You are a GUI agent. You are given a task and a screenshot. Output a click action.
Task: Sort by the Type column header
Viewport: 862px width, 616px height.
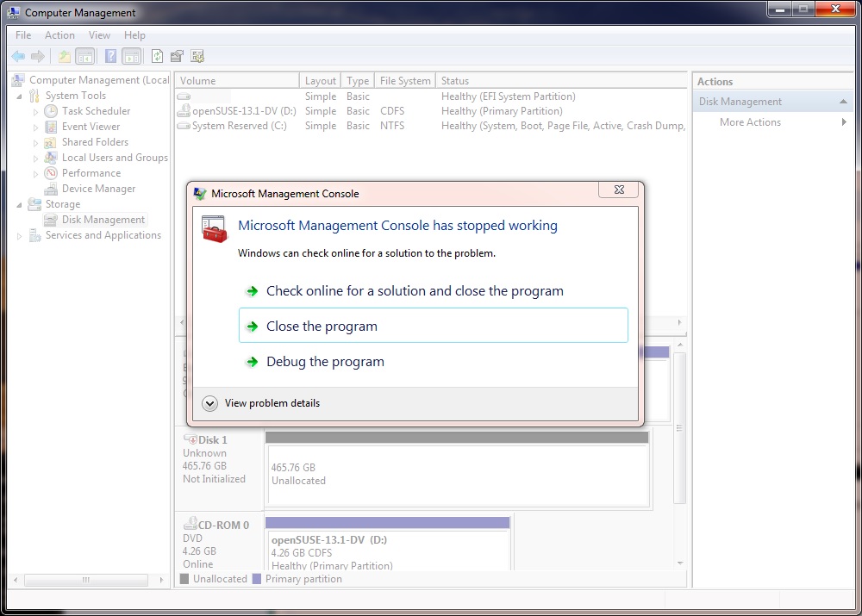(x=358, y=81)
